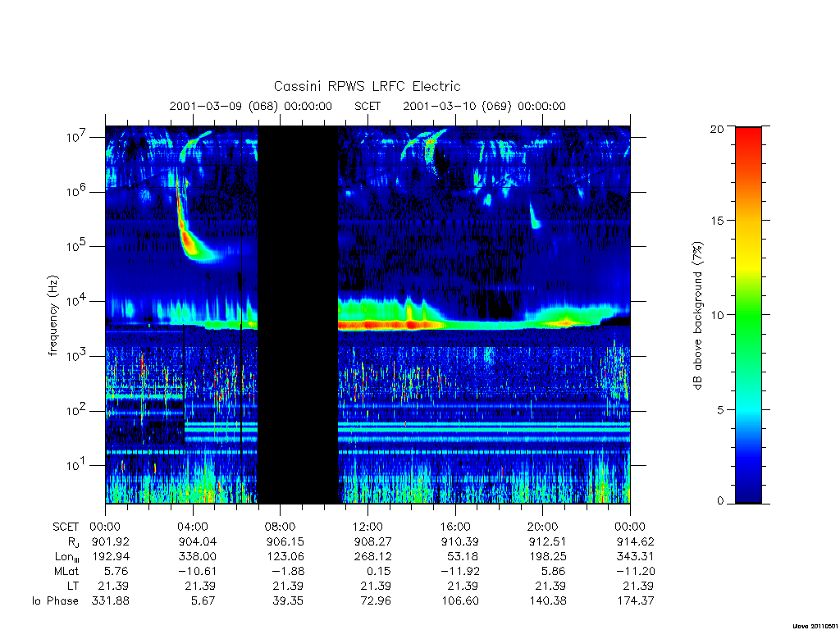Click the "Uiowa 20110501" credit text
Viewport: 840px width, 630px height.
click(x=815, y=626)
